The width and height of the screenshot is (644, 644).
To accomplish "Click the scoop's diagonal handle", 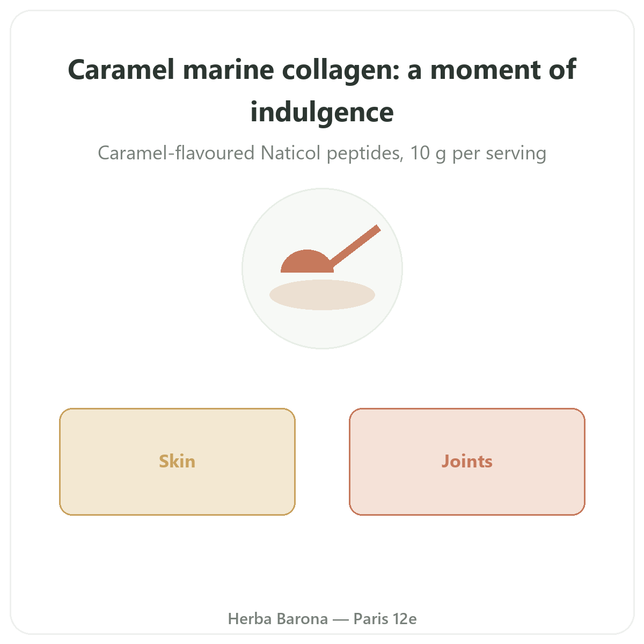I will pyautogui.click(x=355, y=247).
